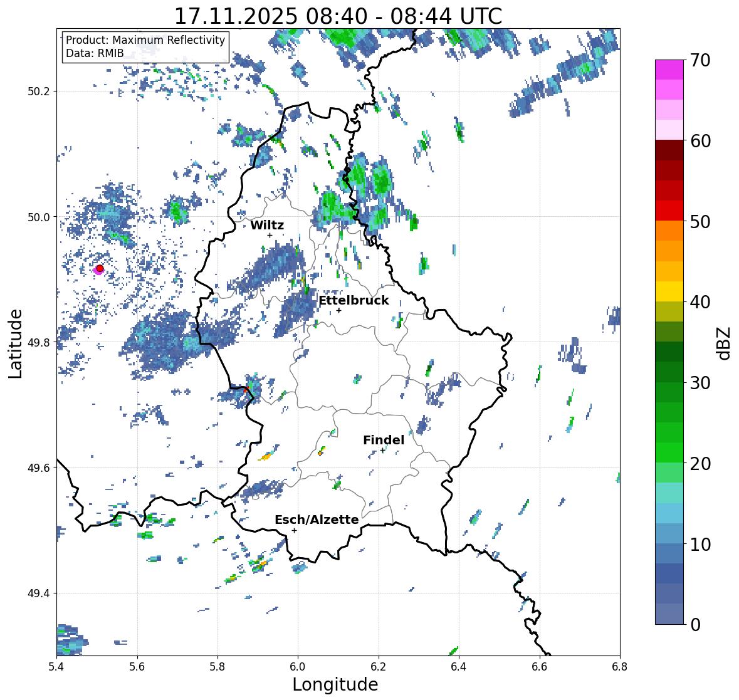Click the 'Product: Maximum Reflectivity' legend text
This screenshot has height=700, width=739.
pos(145,40)
